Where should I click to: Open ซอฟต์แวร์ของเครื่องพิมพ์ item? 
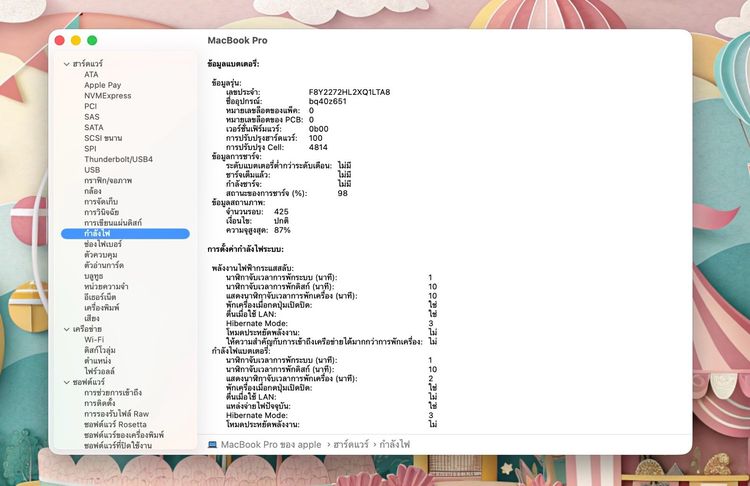(x=124, y=435)
